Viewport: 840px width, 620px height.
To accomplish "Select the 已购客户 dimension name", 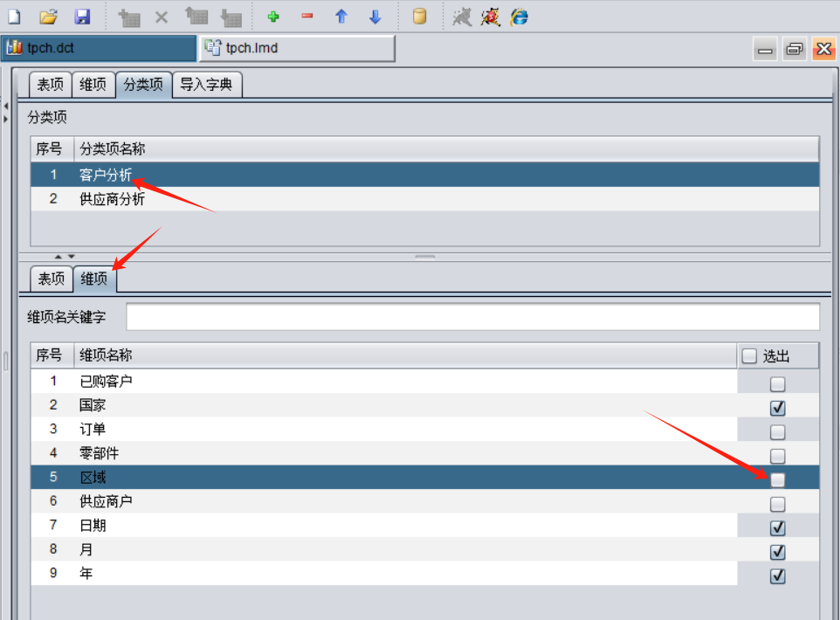I will [x=106, y=381].
